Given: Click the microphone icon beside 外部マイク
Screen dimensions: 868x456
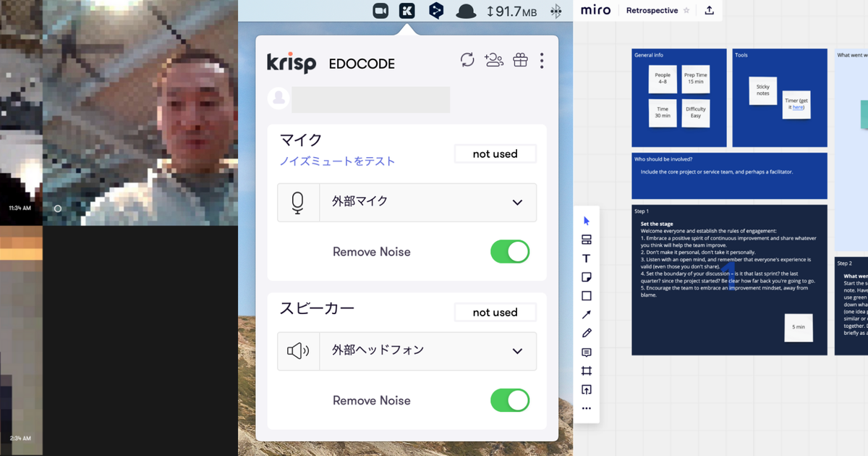Looking at the screenshot, I should pyautogui.click(x=298, y=203).
